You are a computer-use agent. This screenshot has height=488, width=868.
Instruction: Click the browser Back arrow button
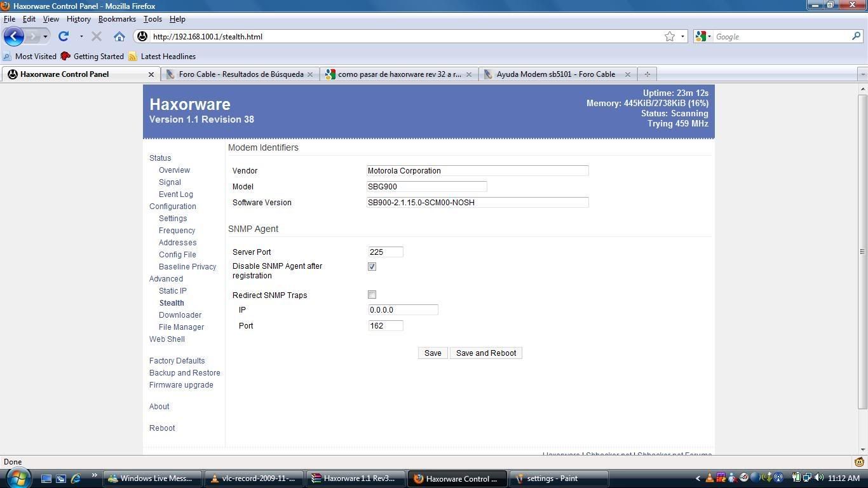tap(14, 36)
